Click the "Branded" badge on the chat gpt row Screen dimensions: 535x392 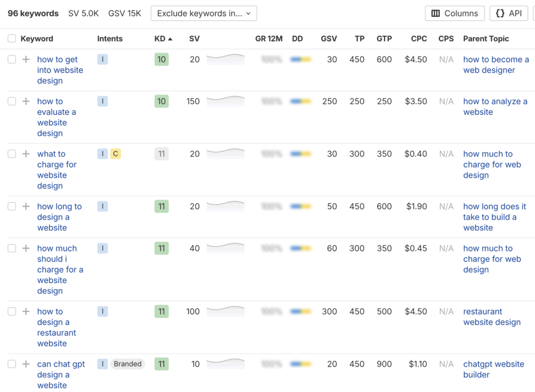[x=127, y=364]
